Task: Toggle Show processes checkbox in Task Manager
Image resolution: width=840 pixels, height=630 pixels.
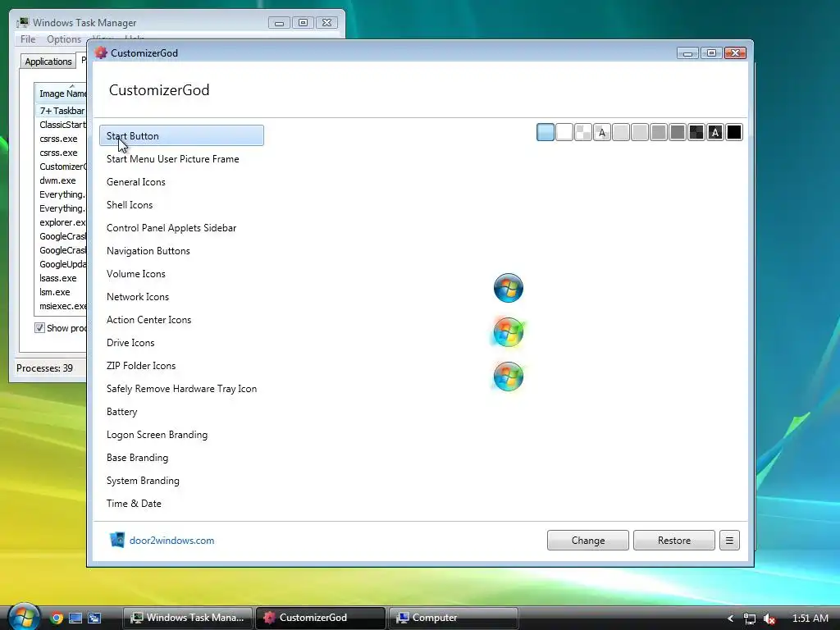Action: pos(39,328)
